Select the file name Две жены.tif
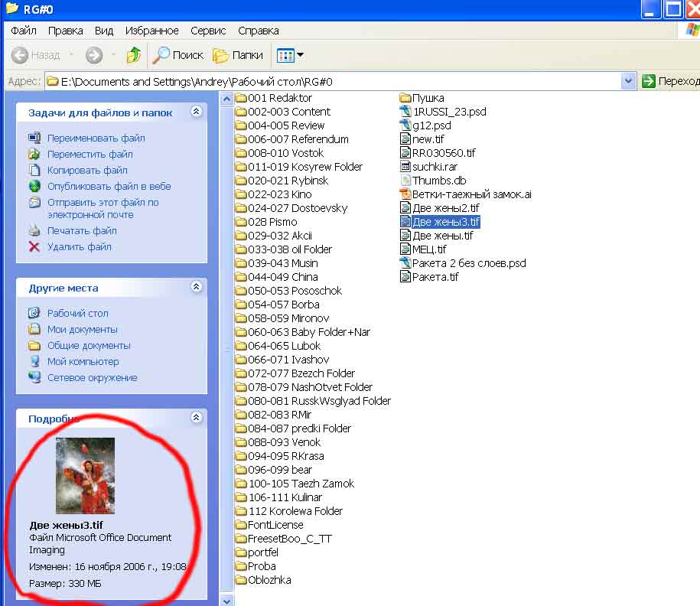Screen dimensions: 700x606 click(x=442, y=236)
